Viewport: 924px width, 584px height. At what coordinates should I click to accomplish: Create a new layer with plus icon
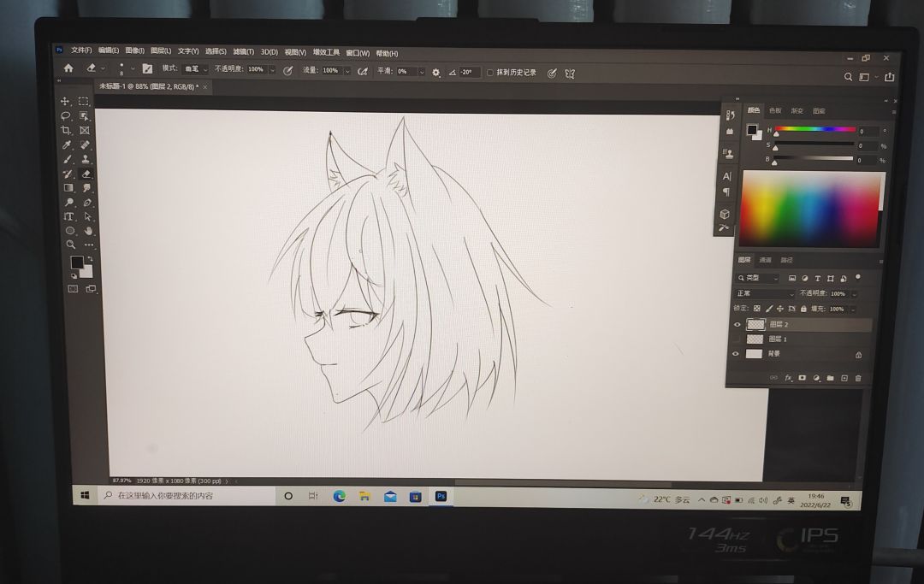pos(844,378)
